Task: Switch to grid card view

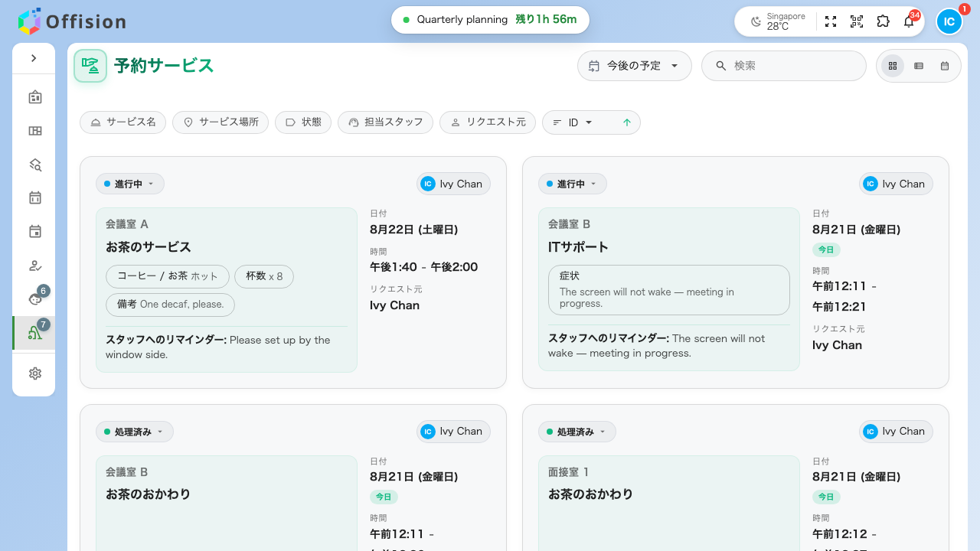Action: 893,66
